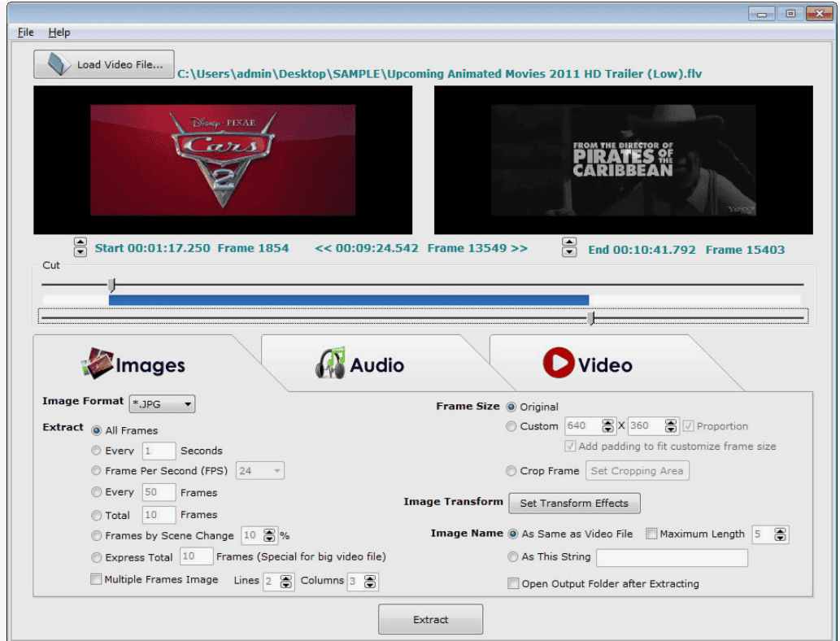Click the As This String text field
The height and width of the screenshot is (641, 840).
672,557
